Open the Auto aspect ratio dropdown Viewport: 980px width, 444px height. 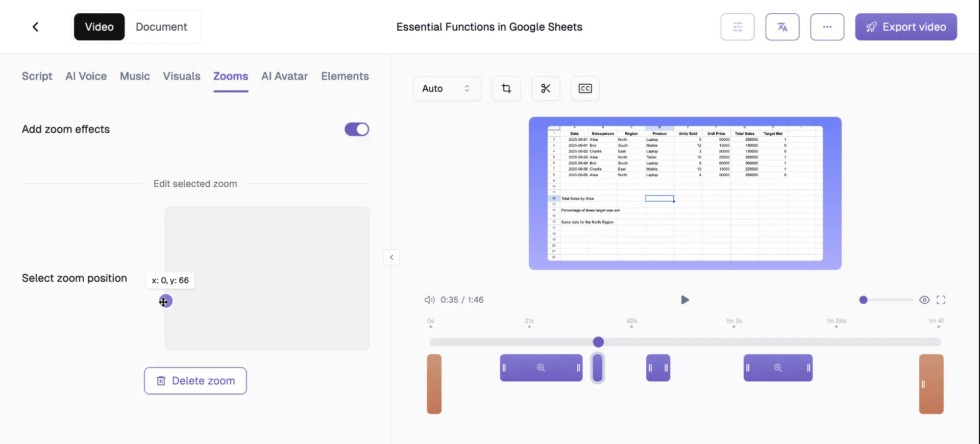[x=447, y=89]
